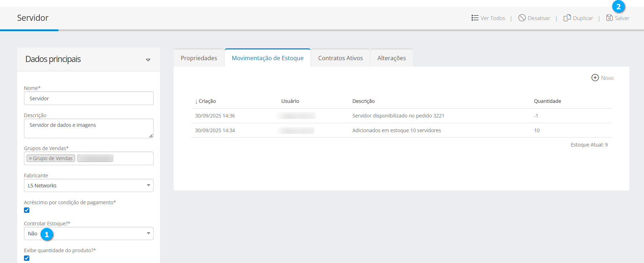Open the Contratos Ativos tab
The image size is (644, 263).
click(340, 58)
